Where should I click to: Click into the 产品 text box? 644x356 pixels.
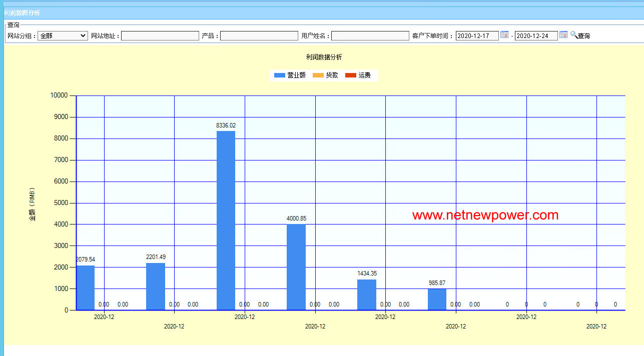pos(259,36)
